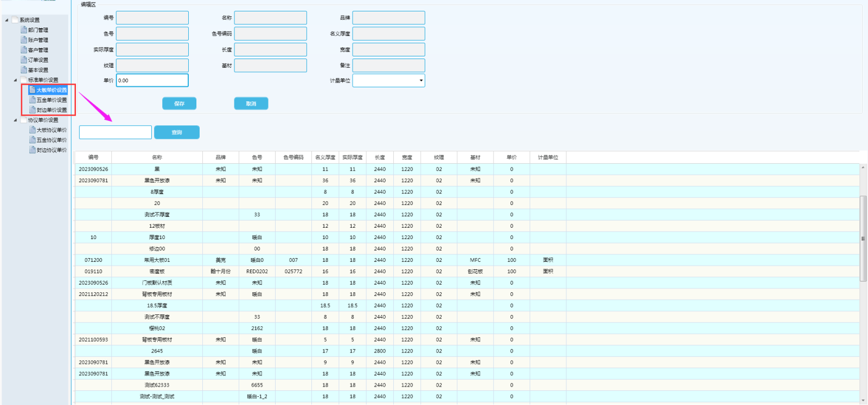Select the 系统设置 folder icon
This screenshot has width=868, height=405.
click(15, 20)
